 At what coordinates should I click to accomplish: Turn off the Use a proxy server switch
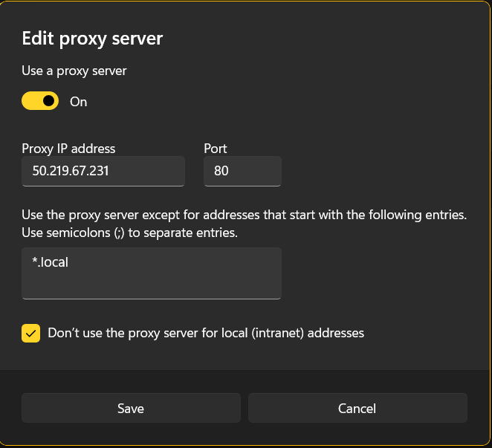coord(40,101)
